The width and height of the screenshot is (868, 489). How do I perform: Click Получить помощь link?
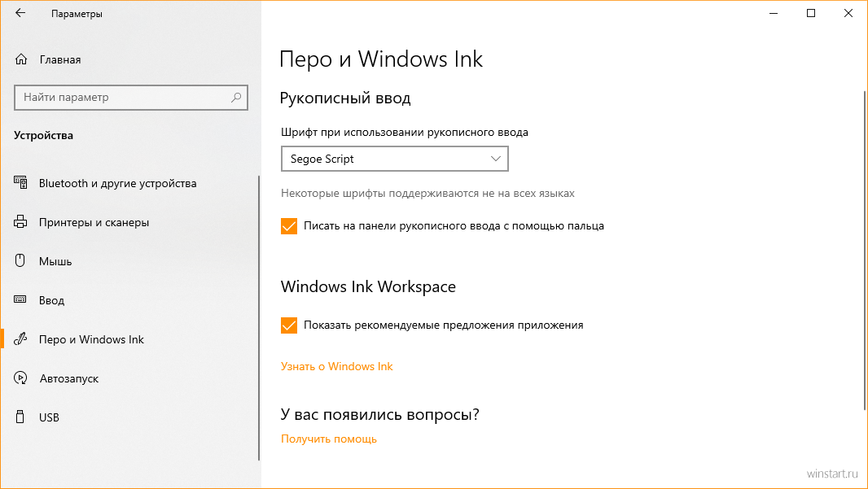click(329, 439)
